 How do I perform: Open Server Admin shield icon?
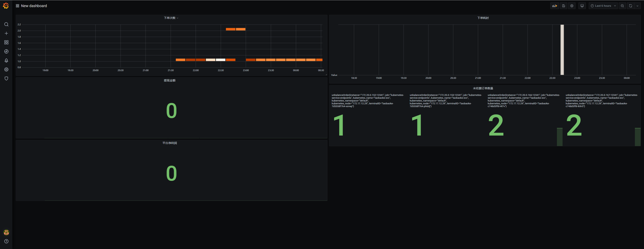click(6, 78)
